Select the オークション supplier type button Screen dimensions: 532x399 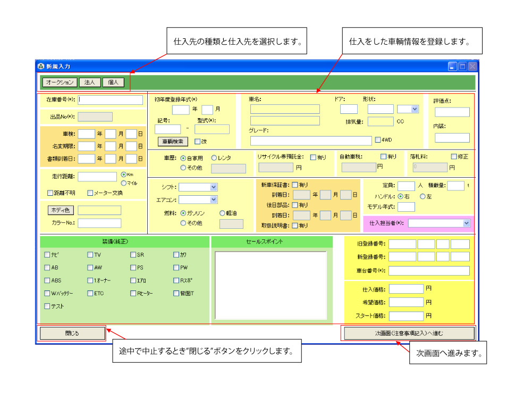(59, 82)
